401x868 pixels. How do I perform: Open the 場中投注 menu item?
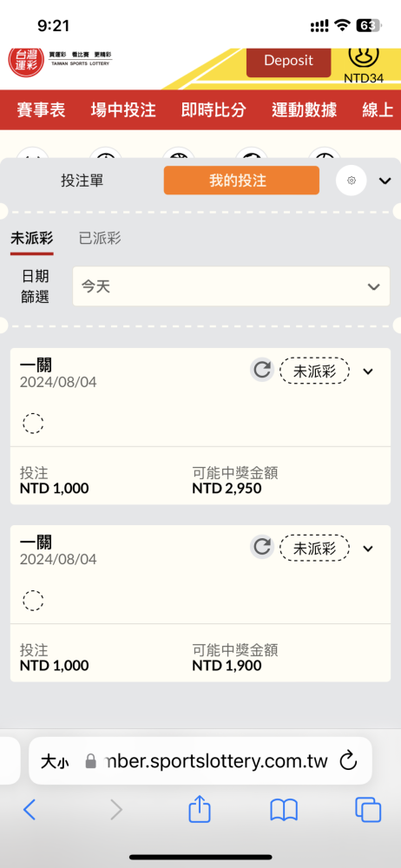123,109
